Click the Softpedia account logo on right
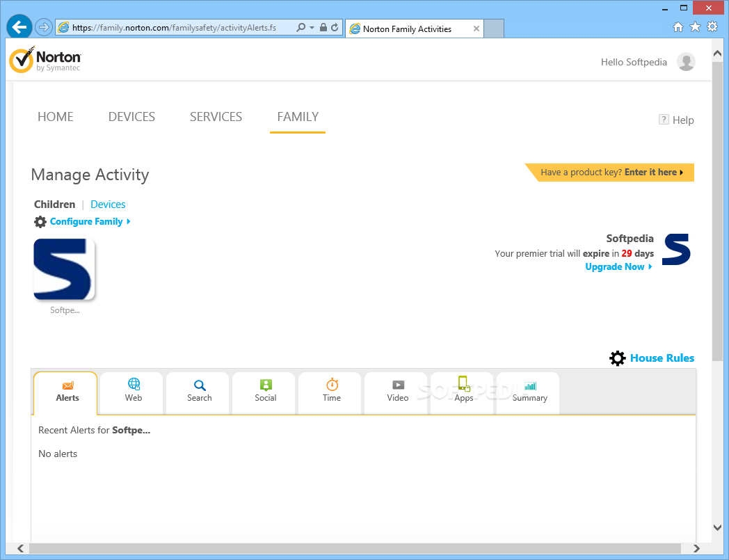This screenshot has height=560, width=729. click(x=676, y=249)
